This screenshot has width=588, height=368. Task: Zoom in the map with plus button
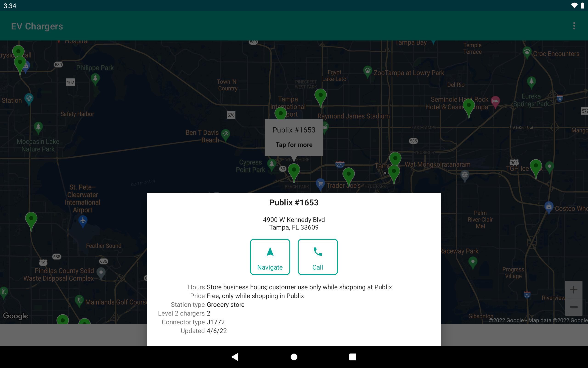coord(574,290)
